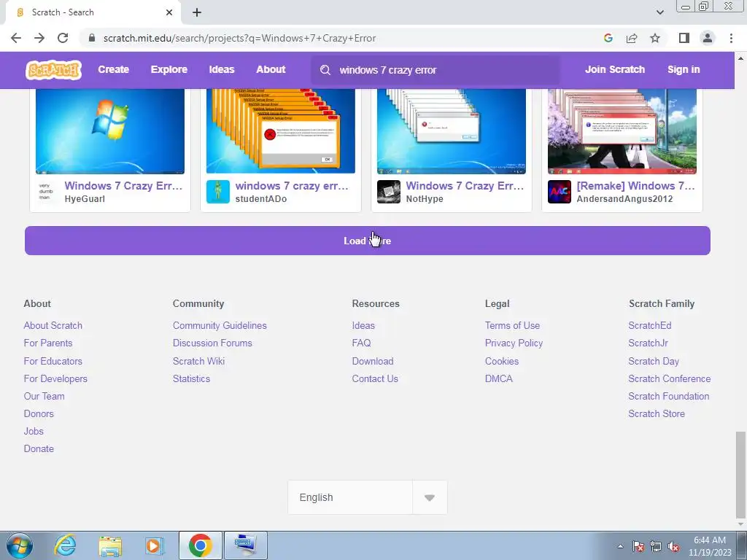Click NotHype's user avatar

point(389,192)
